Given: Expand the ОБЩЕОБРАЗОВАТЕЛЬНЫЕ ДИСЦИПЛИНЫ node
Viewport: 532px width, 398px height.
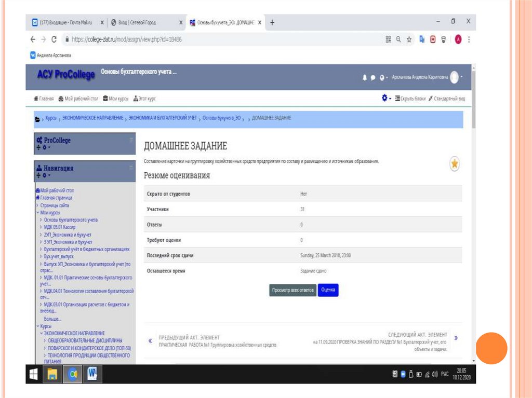Looking at the screenshot, I should tap(45, 340).
